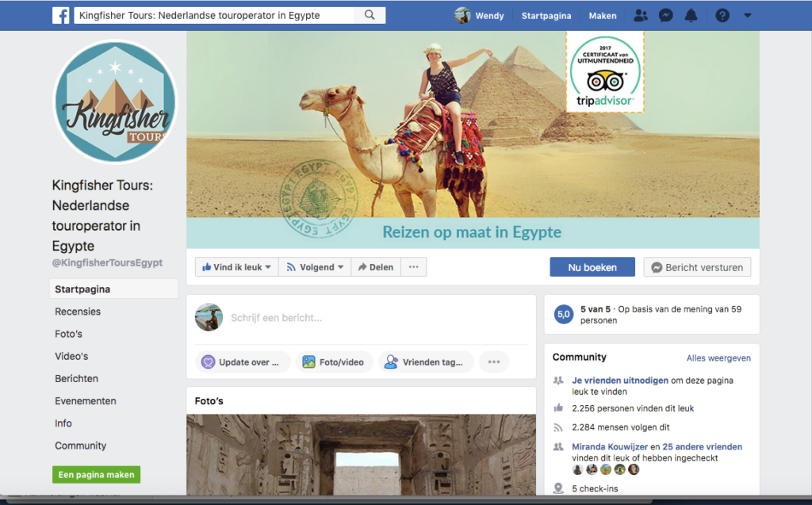
Task: Click Alles weergeven link in Community
Action: click(x=718, y=358)
